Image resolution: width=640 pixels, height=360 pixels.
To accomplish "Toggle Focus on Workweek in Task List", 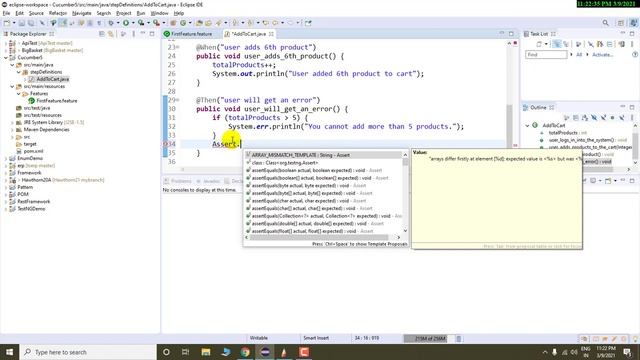I will pyautogui.click(x=578, y=44).
